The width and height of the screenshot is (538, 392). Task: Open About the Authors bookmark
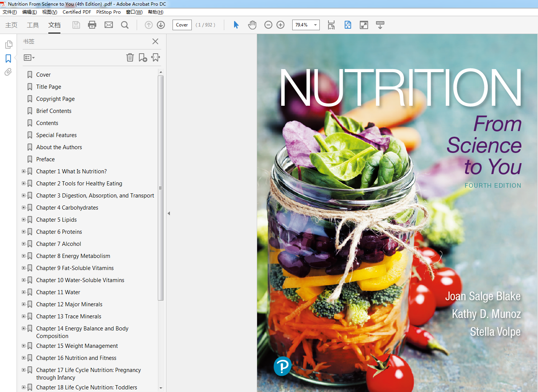59,147
